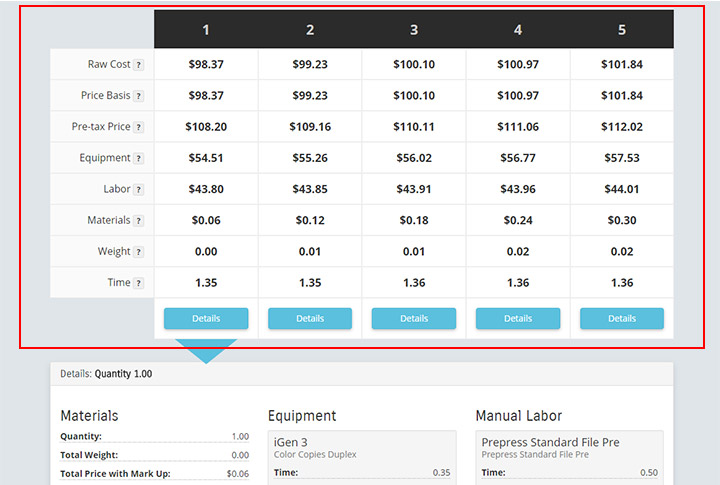Click the Materials value $0.24

click(x=518, y=220)
